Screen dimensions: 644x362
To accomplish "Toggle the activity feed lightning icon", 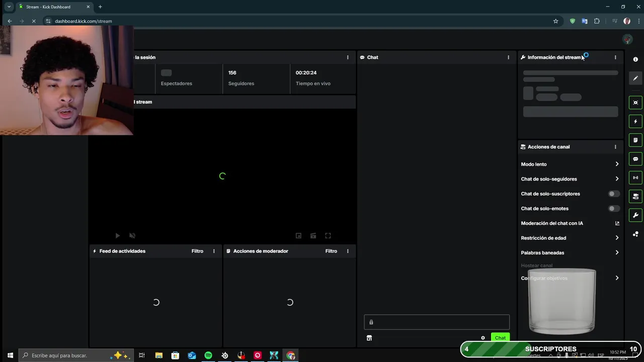I will point(635,121).
